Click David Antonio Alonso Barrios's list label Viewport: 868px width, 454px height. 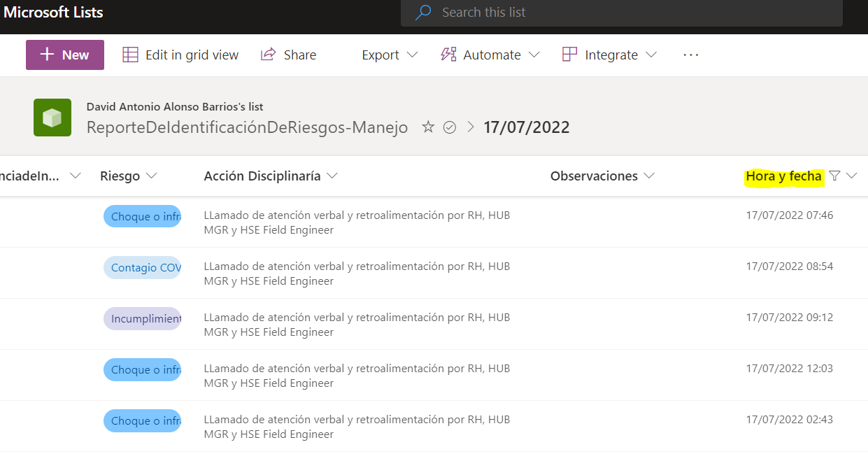(x=175, y=107)
